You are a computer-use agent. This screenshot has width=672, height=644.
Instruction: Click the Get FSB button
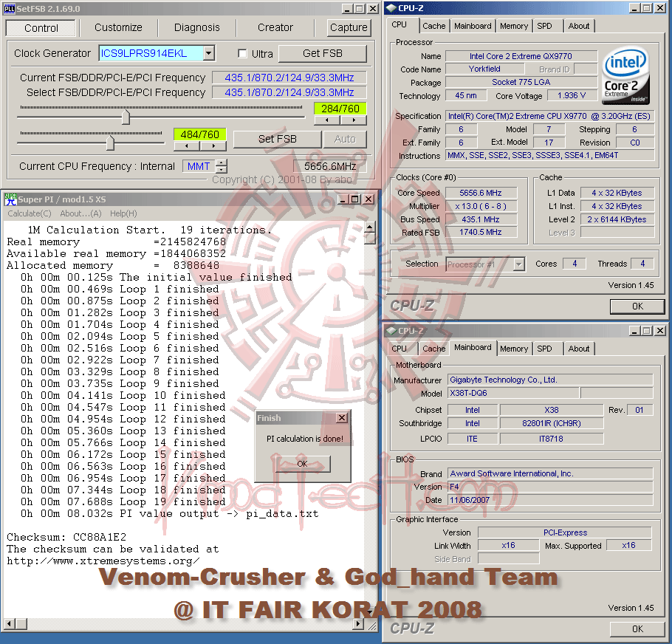[x=322, y=54]
